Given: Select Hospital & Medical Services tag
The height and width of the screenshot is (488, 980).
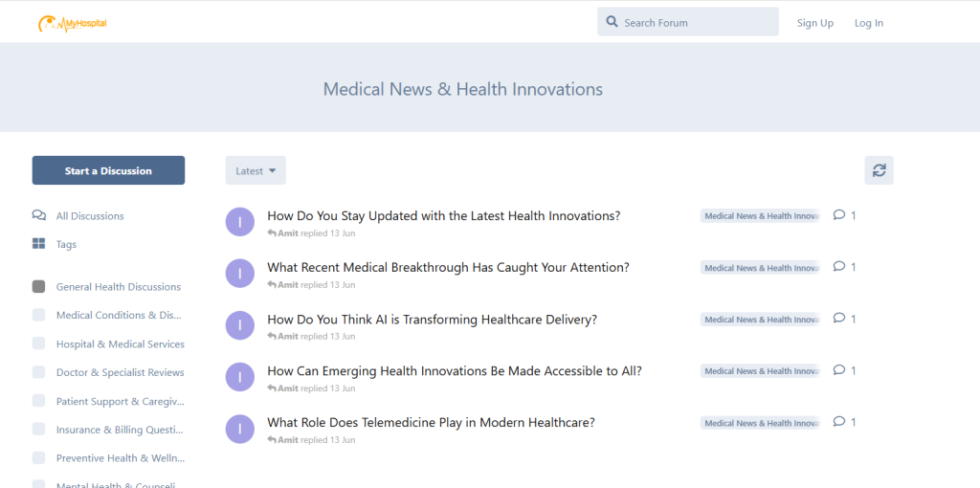Looking at the screenshot, I should [x=120, y=344].
